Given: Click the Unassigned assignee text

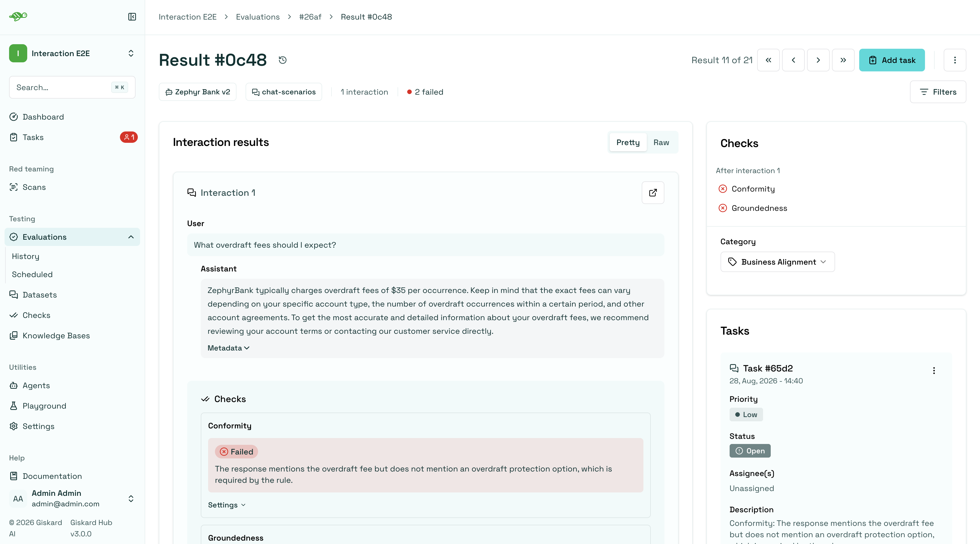Looking at the screenshot, I should [x=751, y=488].
